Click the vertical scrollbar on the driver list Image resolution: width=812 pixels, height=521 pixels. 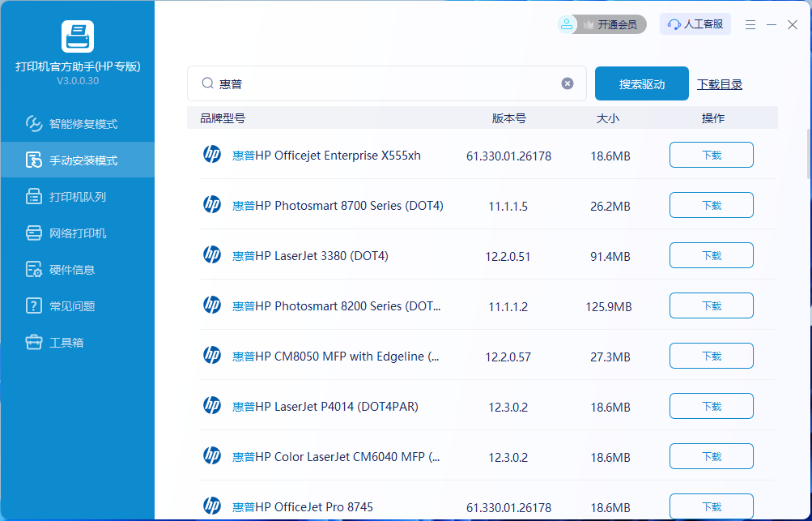coord(808,154)
